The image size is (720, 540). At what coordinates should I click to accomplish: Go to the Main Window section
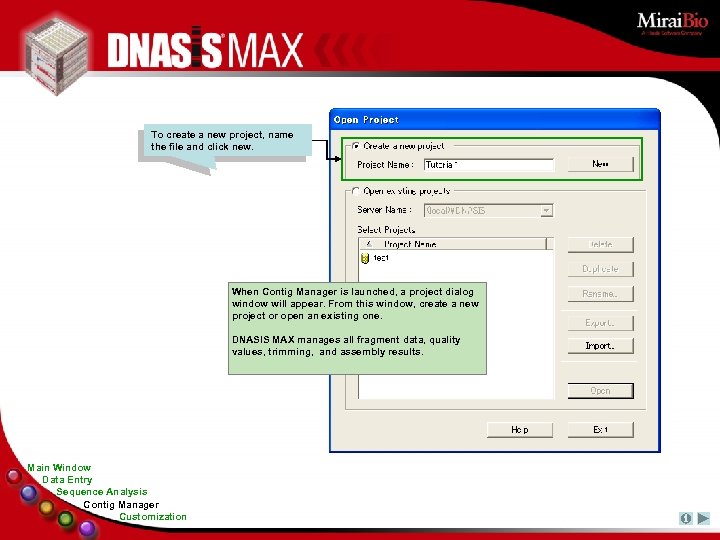point(59,468)
